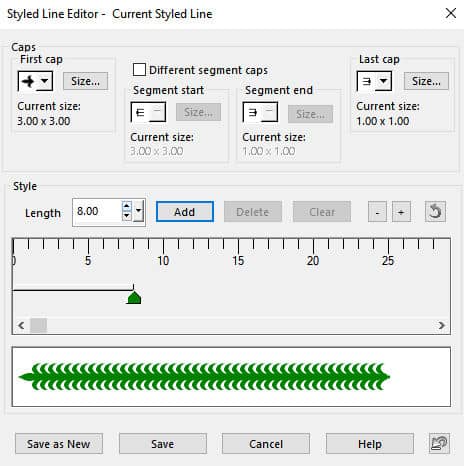Screen dimensions: 464x466
Task: Open the Last cap dropdown
Action: (383, 81)
